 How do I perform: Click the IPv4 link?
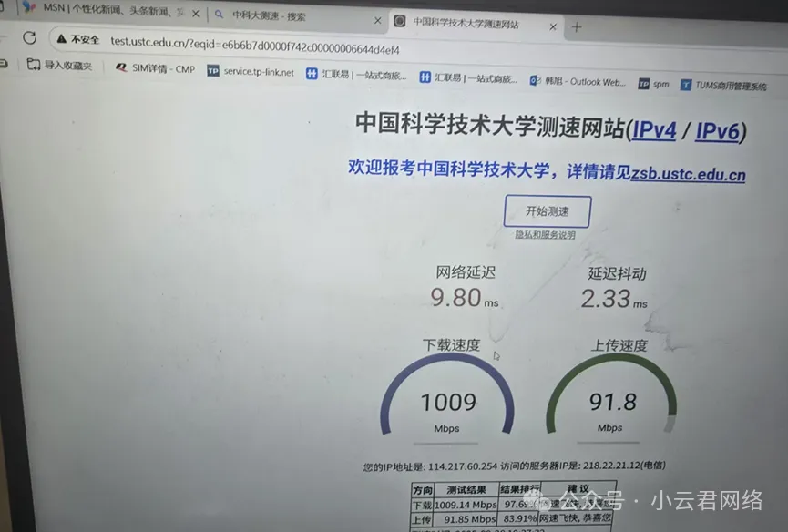[654, 130]
